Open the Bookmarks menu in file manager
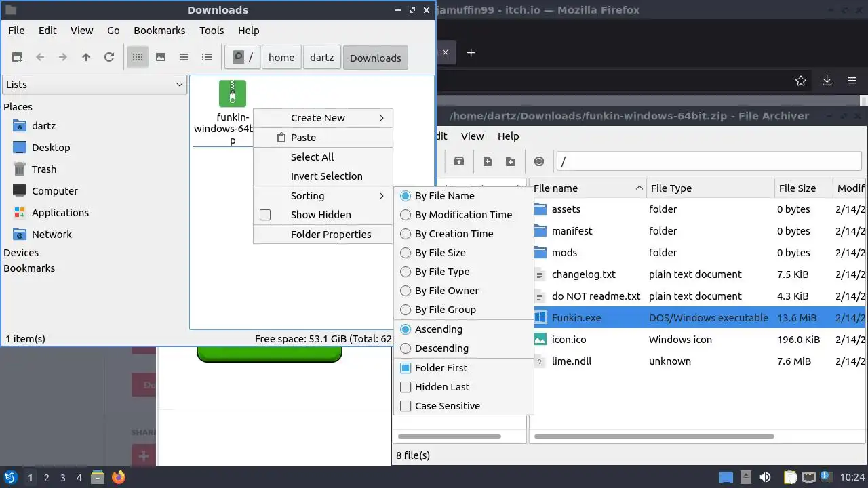 pyautogui.click(x=159, y=30)
